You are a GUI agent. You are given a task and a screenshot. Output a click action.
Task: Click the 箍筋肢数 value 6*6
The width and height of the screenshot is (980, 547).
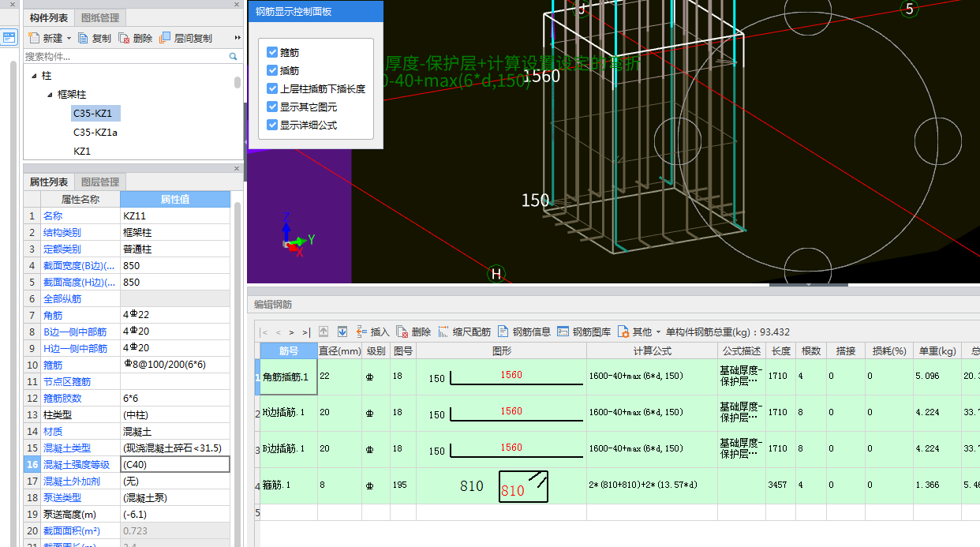[175, 398]
